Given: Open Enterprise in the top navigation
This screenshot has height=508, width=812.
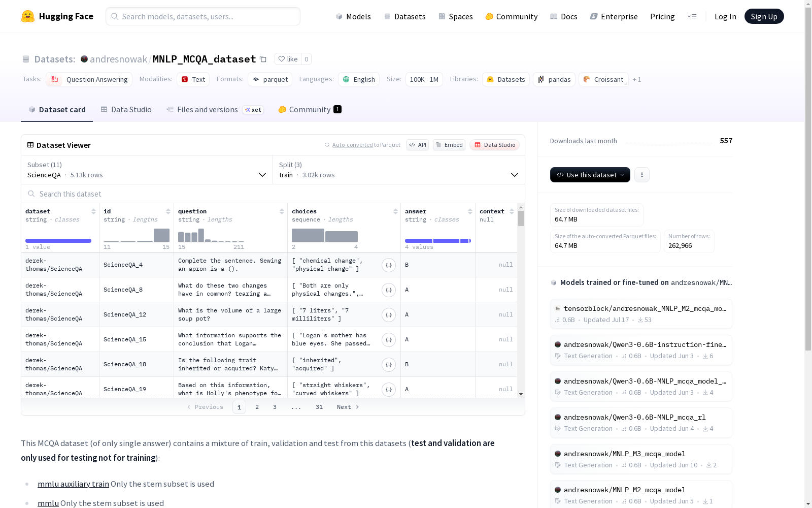Looking at the screenshot, I should tap(614, 16).
